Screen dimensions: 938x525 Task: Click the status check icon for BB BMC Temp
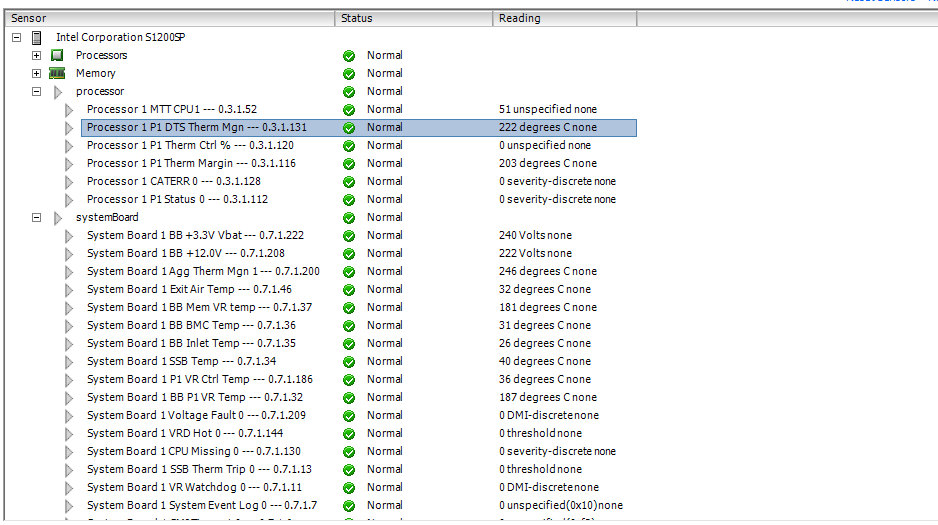point(349,326)
